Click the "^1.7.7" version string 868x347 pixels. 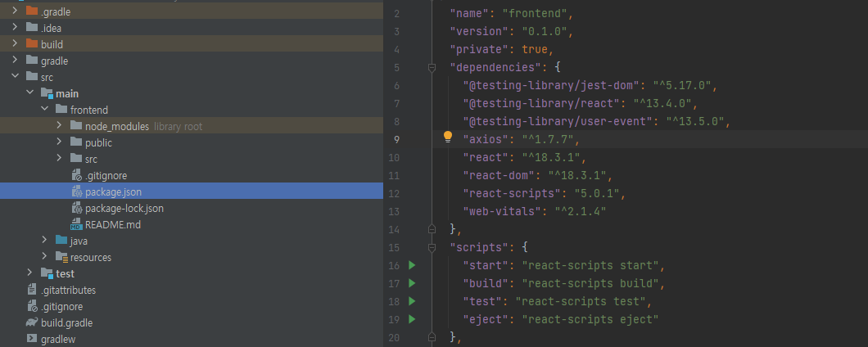tap(549, 139)
